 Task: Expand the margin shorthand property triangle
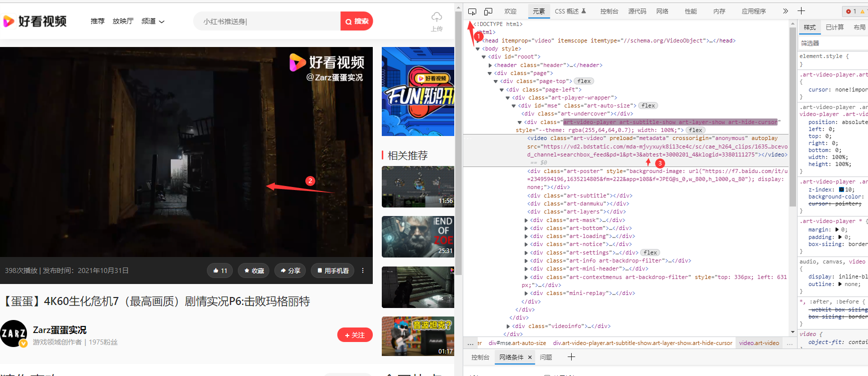(837, 229)
